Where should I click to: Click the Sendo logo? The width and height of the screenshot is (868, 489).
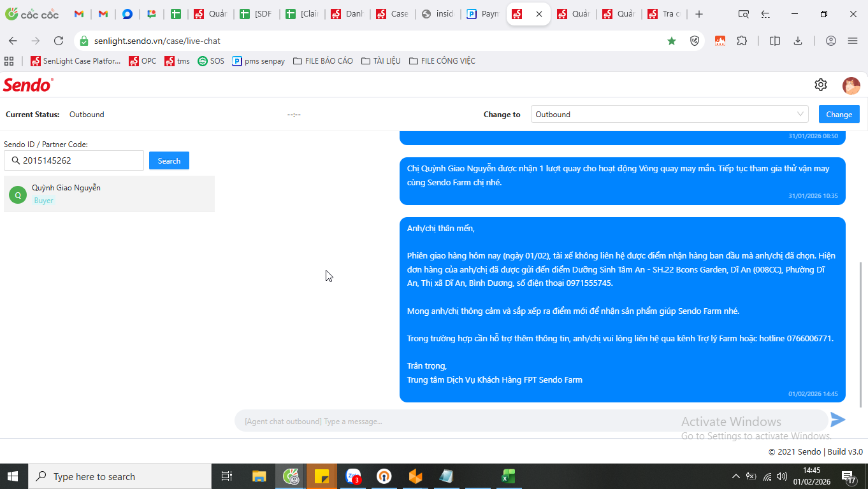[x=28, y=85]
